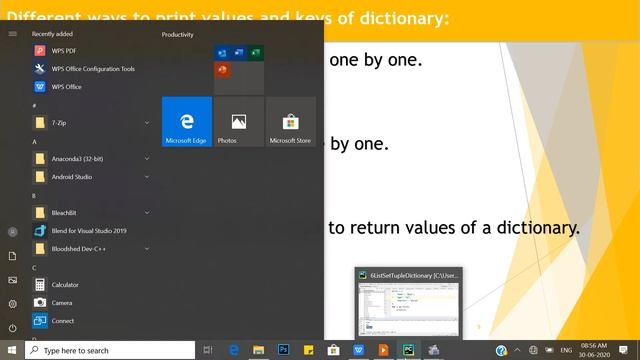Viewport: 640px width, 360px height.
Task: Jump via the letter 'A' section header
Action: point(34,142)
